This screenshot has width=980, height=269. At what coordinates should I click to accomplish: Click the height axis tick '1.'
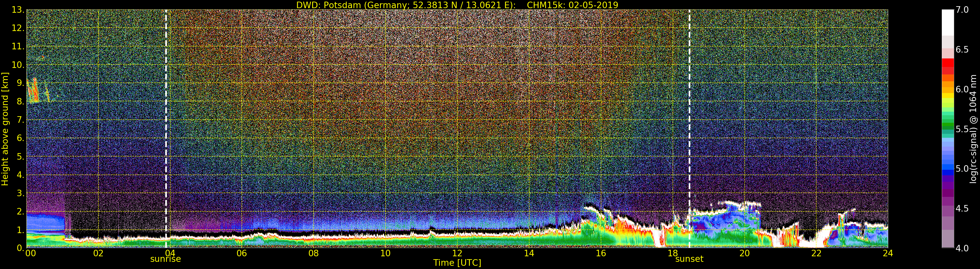pos(20,230)
